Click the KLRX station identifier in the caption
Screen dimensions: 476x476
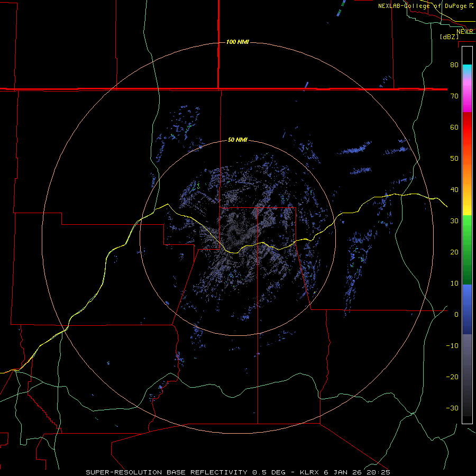[x=310, y=472]
